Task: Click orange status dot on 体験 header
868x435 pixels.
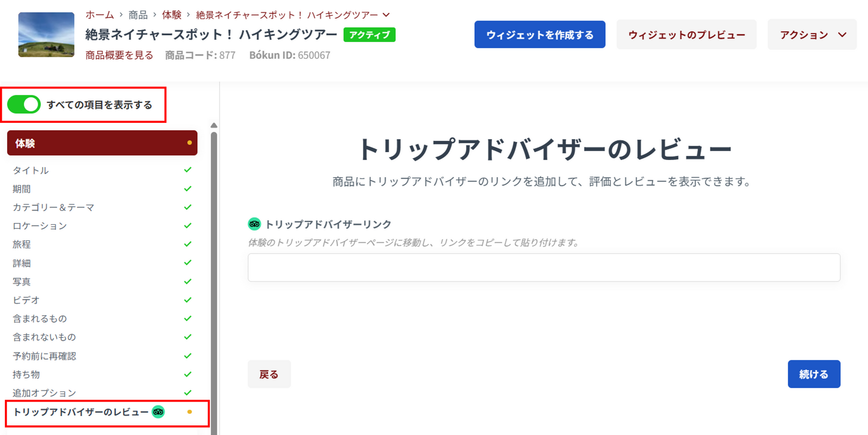Action: coord(189,143)
